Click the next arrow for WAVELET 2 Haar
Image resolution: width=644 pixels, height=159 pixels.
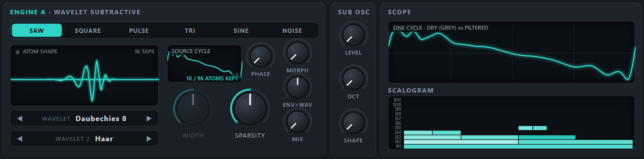(x=149, y=138)
